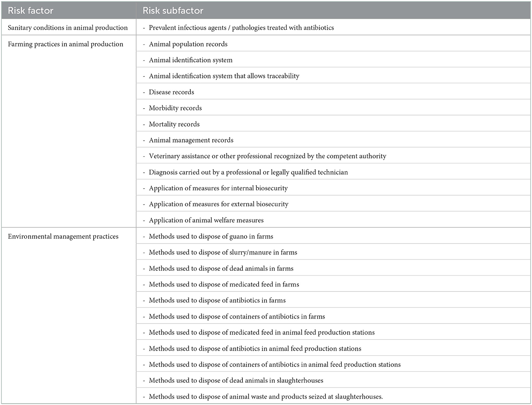
Task: Select 'Farming practices in animal production' cell
Action: click(69, 131)
